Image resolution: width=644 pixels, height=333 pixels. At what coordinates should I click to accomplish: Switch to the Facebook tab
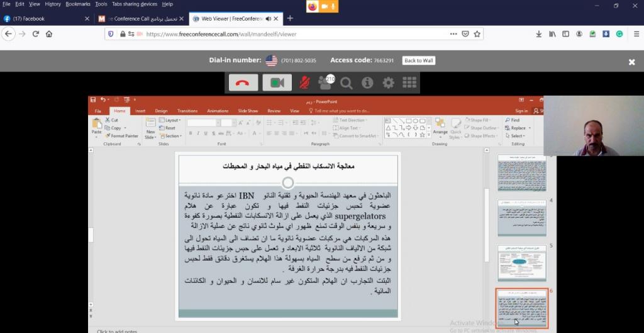click(44, 18)
